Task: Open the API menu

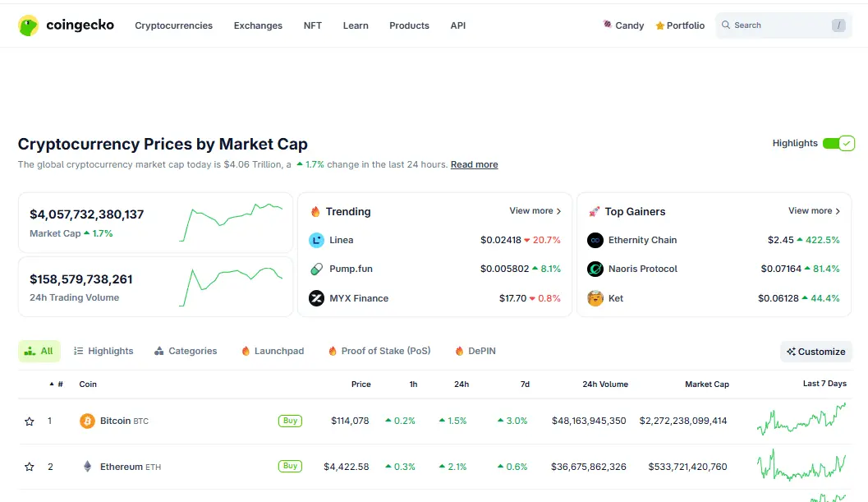Action: pos(457,25)
